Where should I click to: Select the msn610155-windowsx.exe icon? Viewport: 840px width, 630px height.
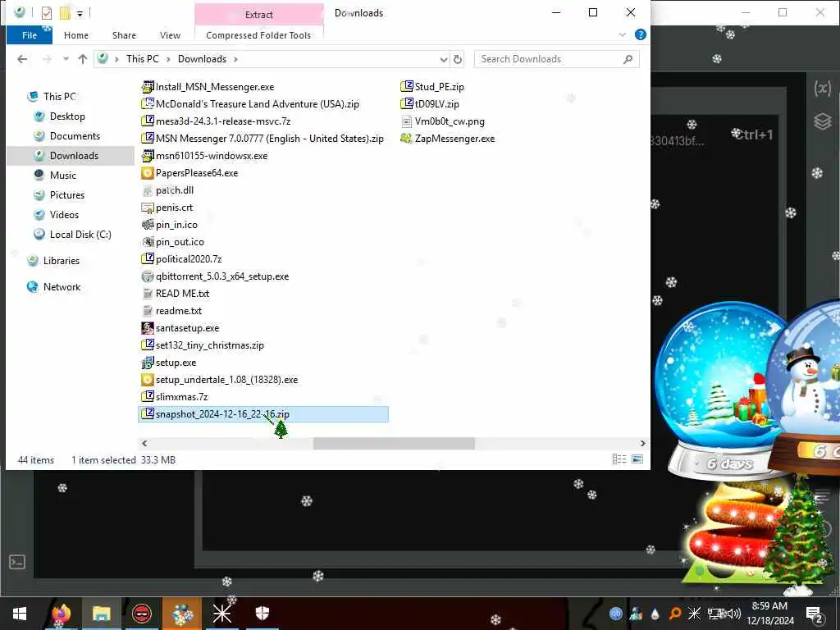coord(148,156)
